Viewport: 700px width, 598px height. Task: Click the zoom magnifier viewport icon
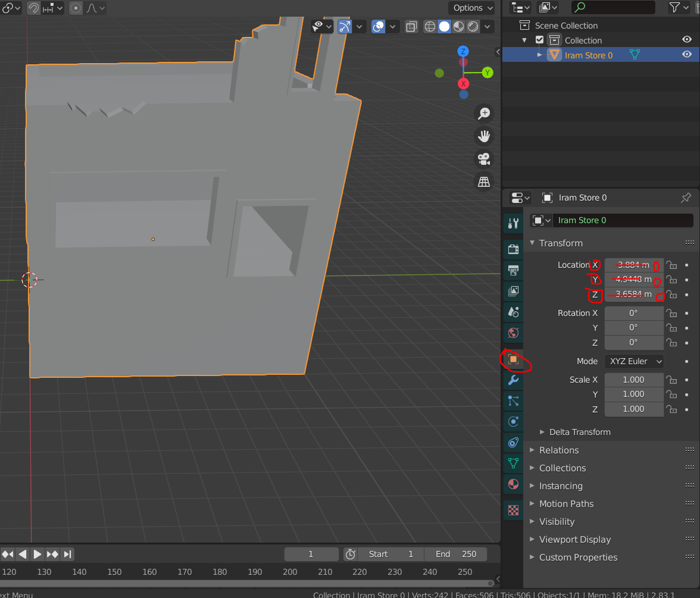click(x=484, y=114)
